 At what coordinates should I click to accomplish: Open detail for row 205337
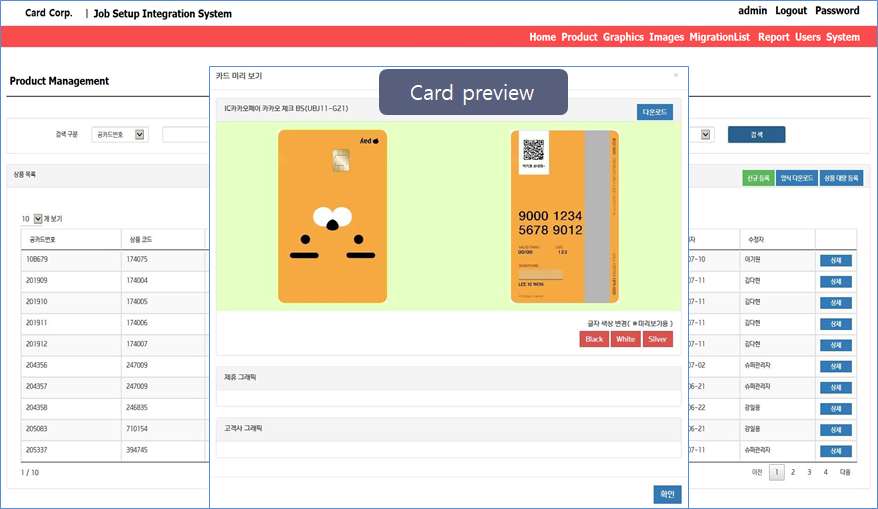(835, 451)
